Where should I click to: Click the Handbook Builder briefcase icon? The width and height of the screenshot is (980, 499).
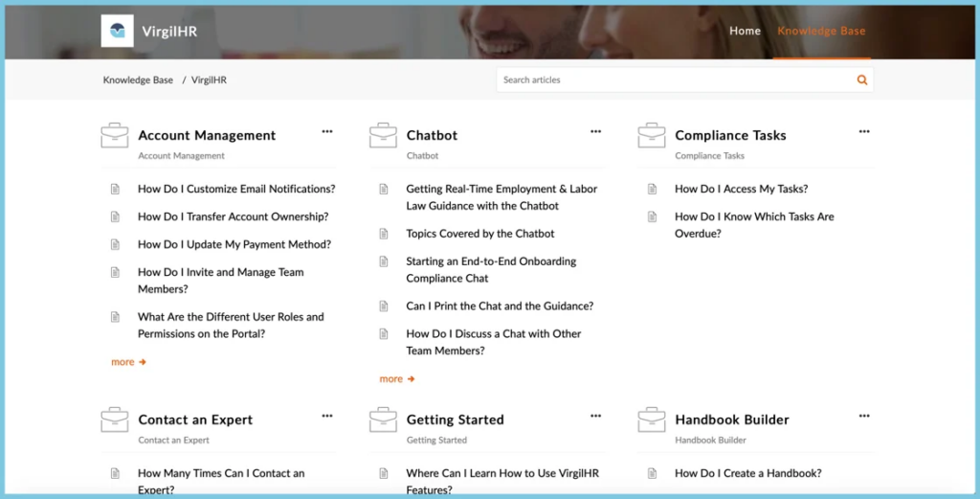coord(651,420)
